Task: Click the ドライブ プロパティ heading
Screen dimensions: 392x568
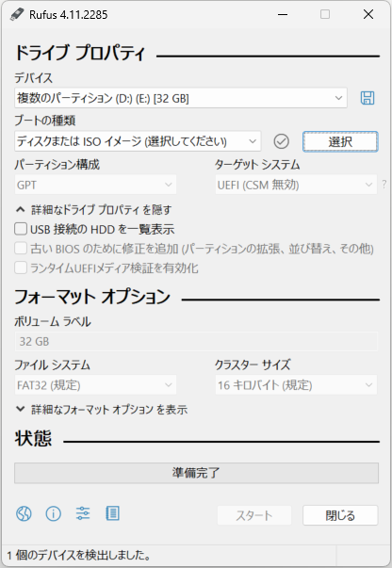Action: click(x=80, y=53)
